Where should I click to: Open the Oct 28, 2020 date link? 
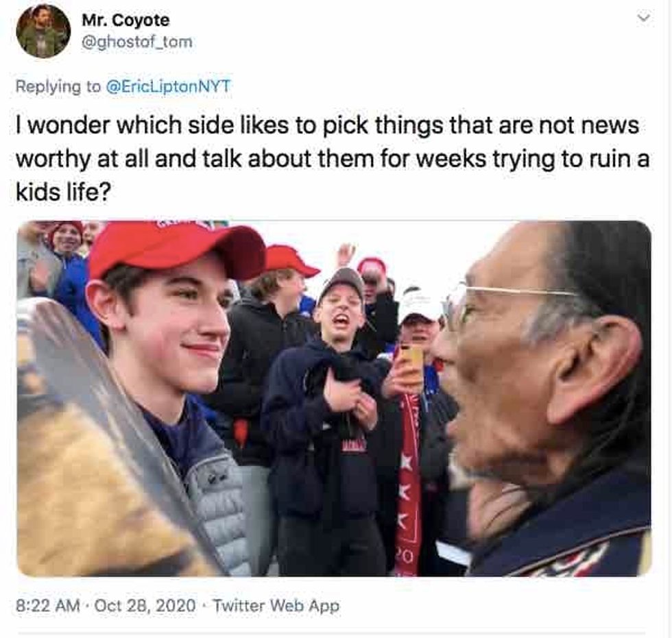pos(145,606)
